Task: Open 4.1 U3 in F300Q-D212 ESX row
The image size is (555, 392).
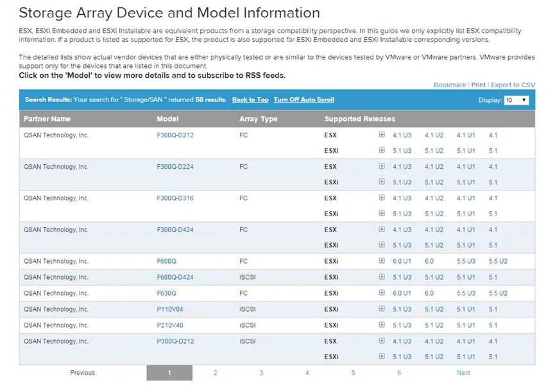Action: 402,135
